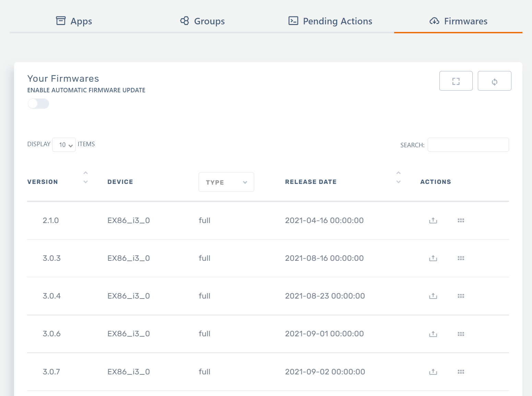Click the refresh firmwares button

494,81
